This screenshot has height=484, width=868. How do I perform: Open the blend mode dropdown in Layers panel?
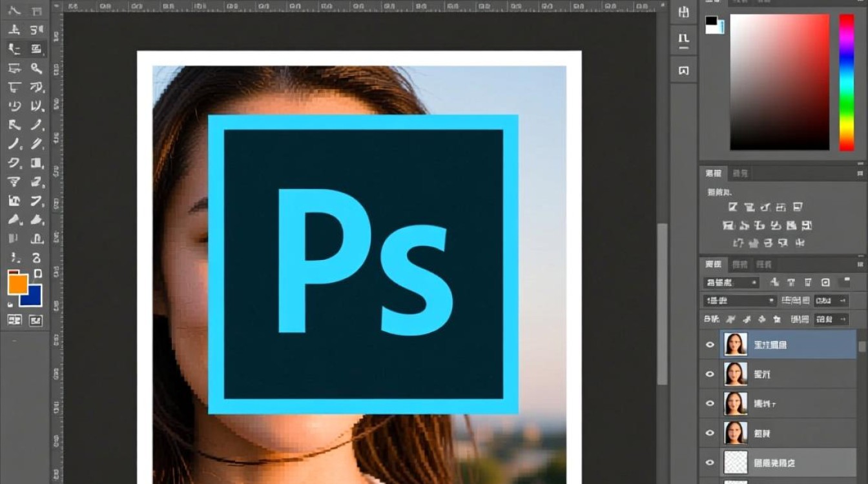click(x=739, y=301)
